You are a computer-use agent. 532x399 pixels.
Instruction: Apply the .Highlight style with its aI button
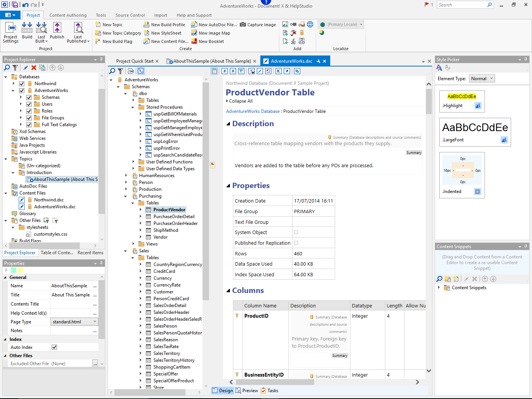pyautogui.click(x=478, y=106)
